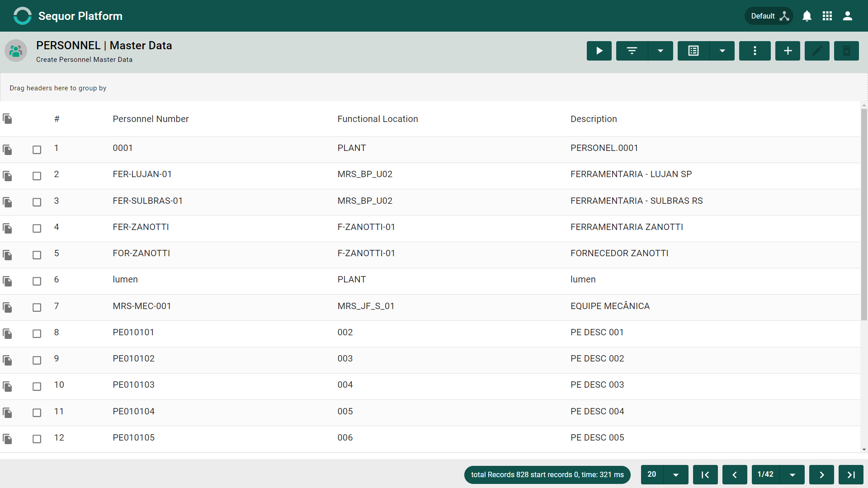Copy the FER-SULBRAS-01 row
The height and width of the screenshot is (488, 868).
coord(8,202)
